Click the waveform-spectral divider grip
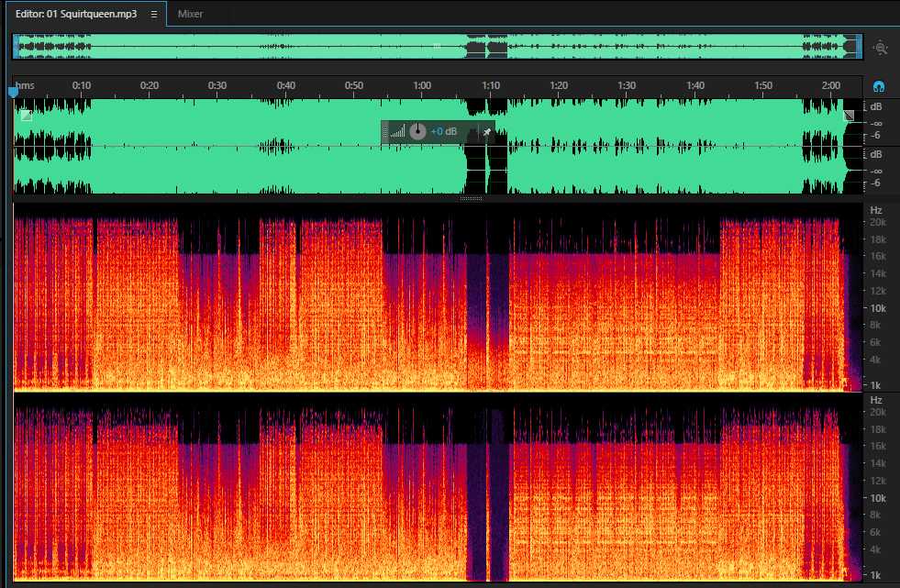The width and height of the screenshot is (900, 588). 471,198
